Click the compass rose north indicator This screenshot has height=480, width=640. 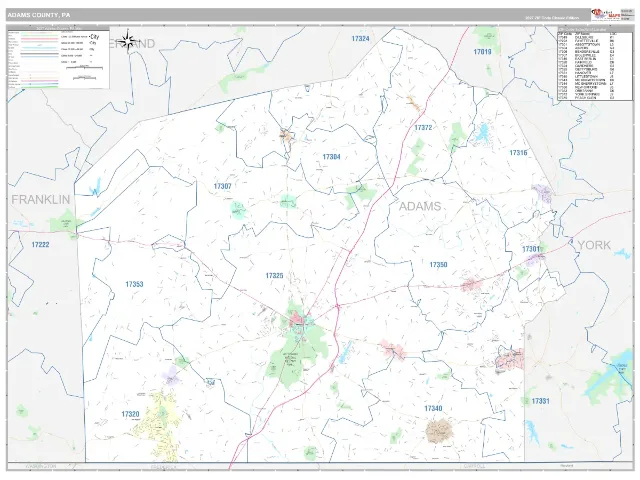128,40
